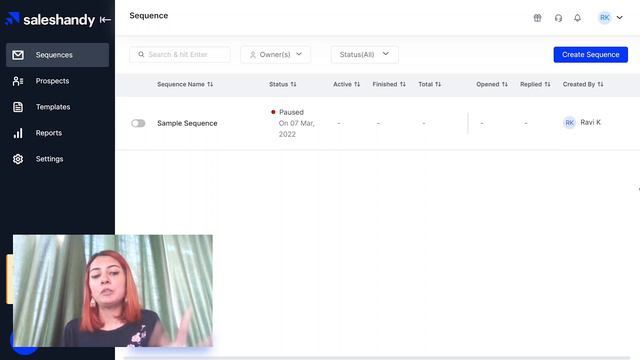Sort by the Sequence Name column
The image size is (640, 360).
pos(185,84)
